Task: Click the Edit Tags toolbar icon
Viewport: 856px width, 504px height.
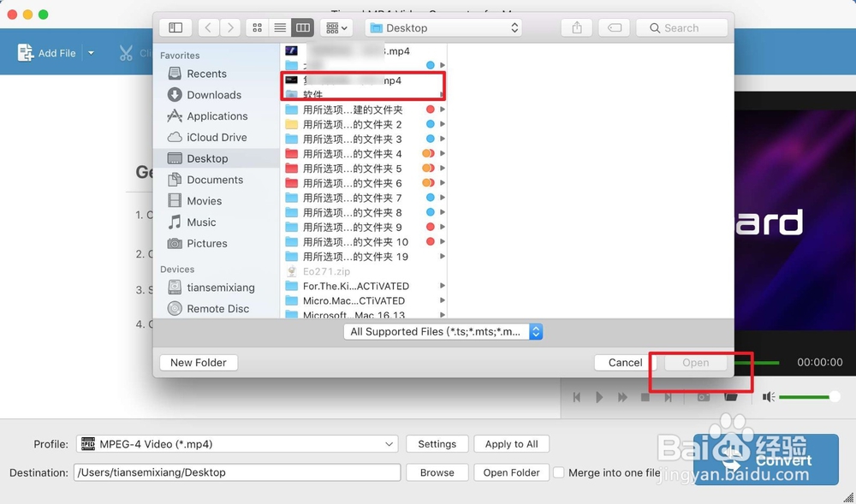Action: click(614, 28)
